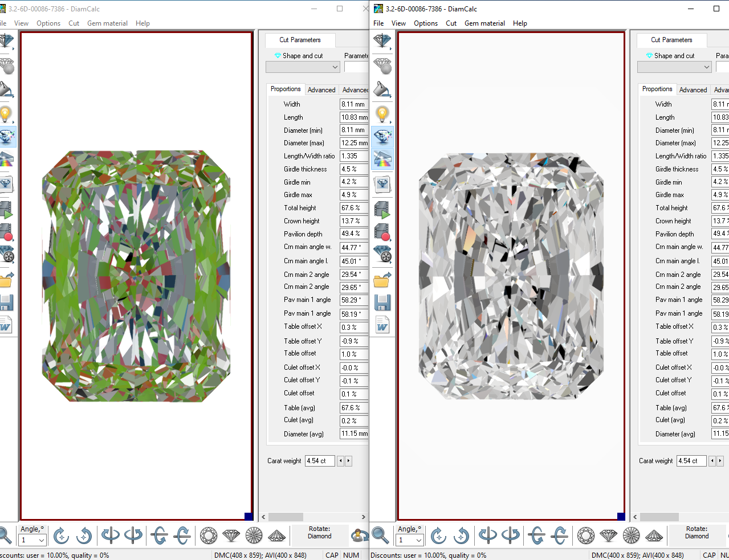Show diamond pavilion bottom view in left window

(x=254, y=536)
